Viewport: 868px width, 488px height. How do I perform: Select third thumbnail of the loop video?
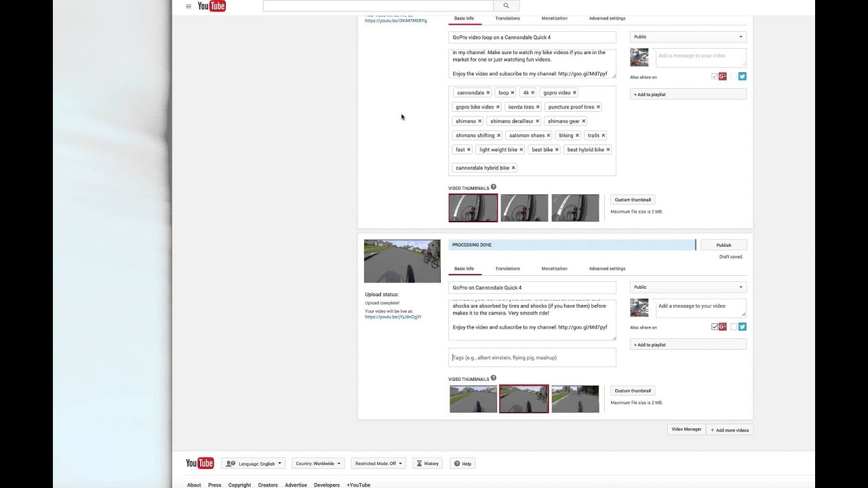[x=575, y=208]
